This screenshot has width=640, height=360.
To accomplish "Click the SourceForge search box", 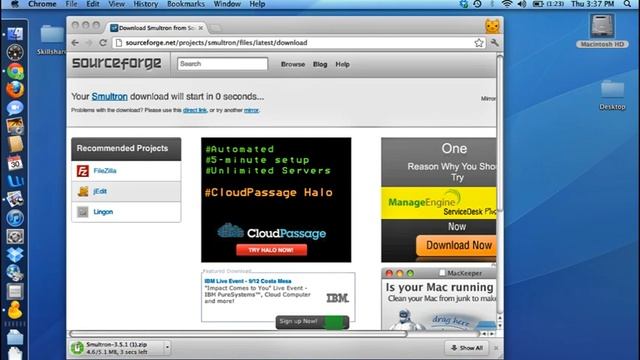I will click(222, 64).
